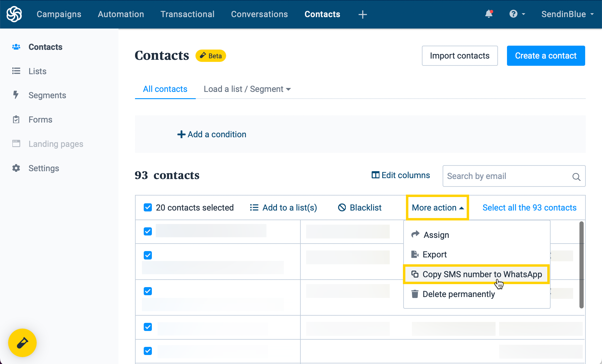Expand Load a list / Segment dropdown
602x364 pixels.
click(x=247, y=89)
